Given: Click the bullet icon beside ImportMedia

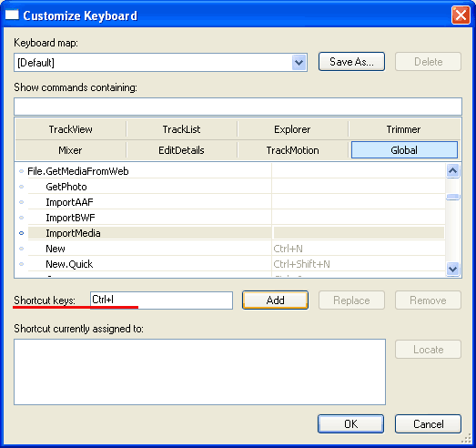Looking at the screenshot, I should coord(21,233).
